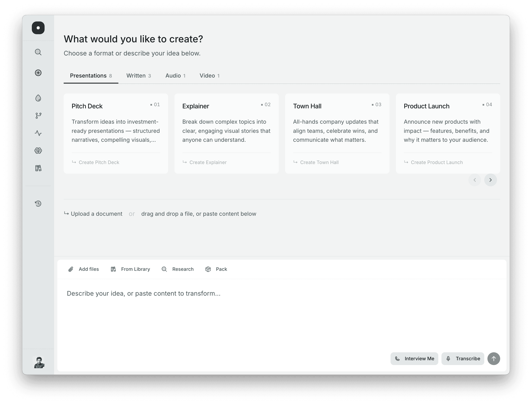Advance the format carousel with the right chevron
532x404 pixels.
pos(490,180)
